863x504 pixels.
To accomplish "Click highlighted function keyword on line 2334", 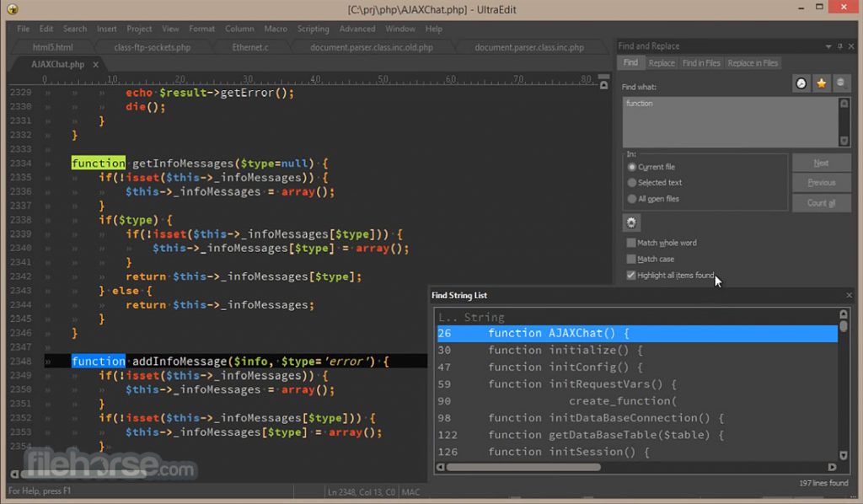I will click(x=99, y=163).
